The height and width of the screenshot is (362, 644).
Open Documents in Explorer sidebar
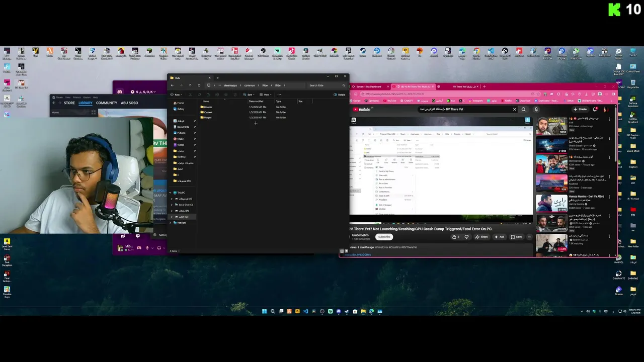(x=180, y=127)
